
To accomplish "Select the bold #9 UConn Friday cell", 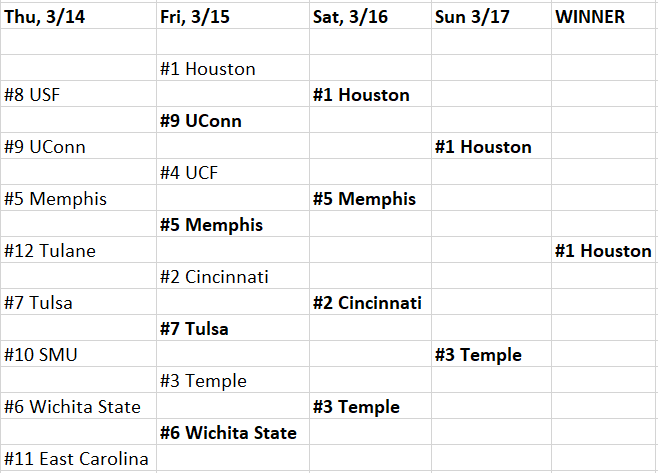I will [233, 120].
